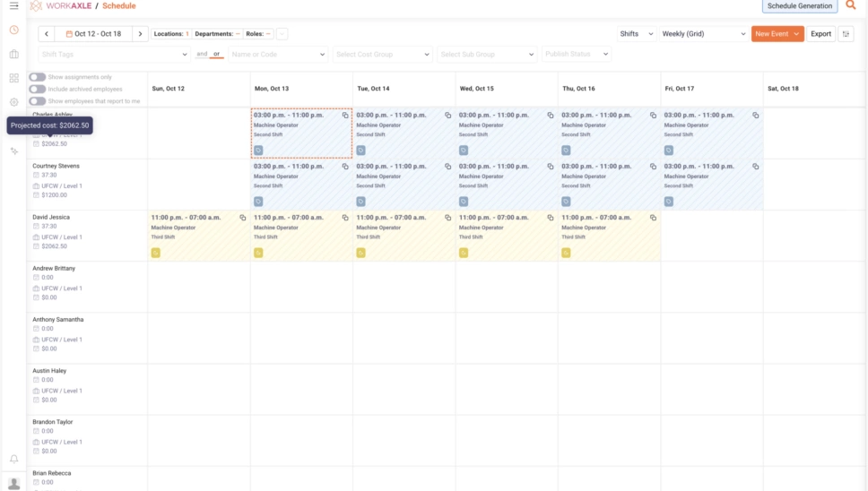Screen dimensions: 868x491
Task: Click the orange search magnifier icon
Action: tap(851, 5)
